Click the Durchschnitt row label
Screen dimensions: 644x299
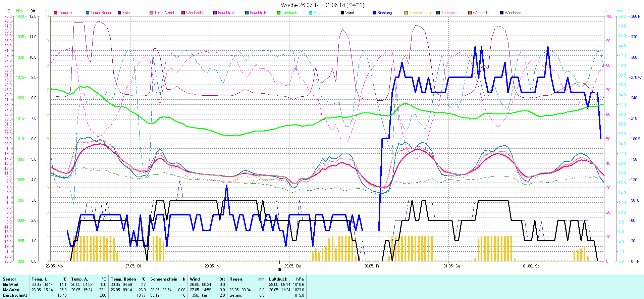pos(15,295)
